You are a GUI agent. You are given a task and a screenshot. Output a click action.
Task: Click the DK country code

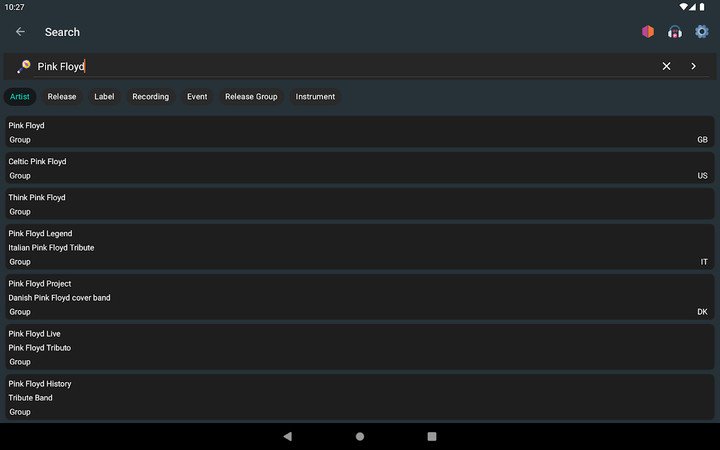tap(702, 312)
